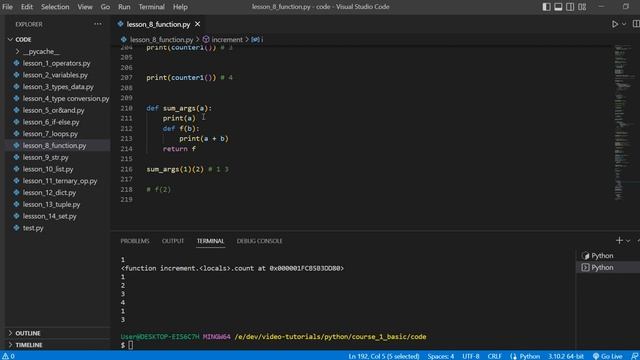The width and height of the screenshot is (640, 360).
Task: Open problems warning count in status bar
Action: point(8,356)
